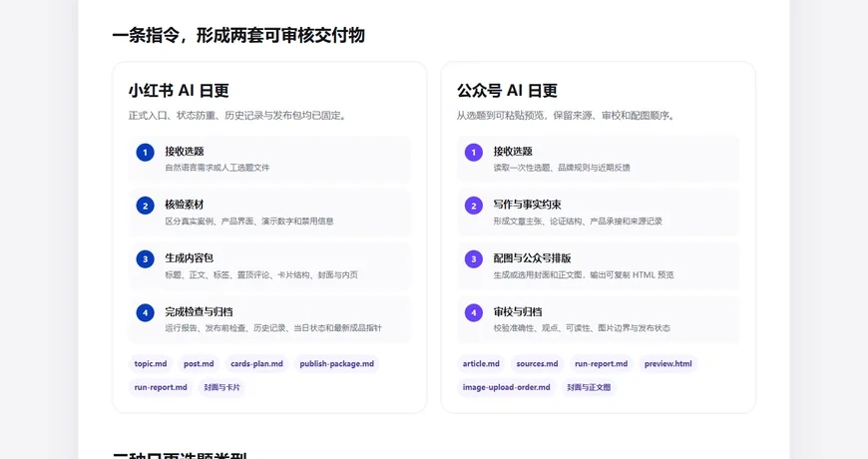Click subtitle 从选题到可粘贴预览，保留来源、审校和配图顺序

(x=566, y=116)
